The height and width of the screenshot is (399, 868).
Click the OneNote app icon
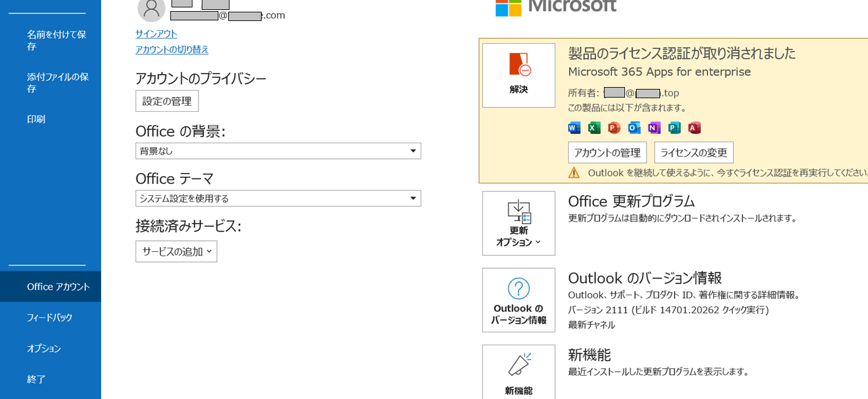654,128
